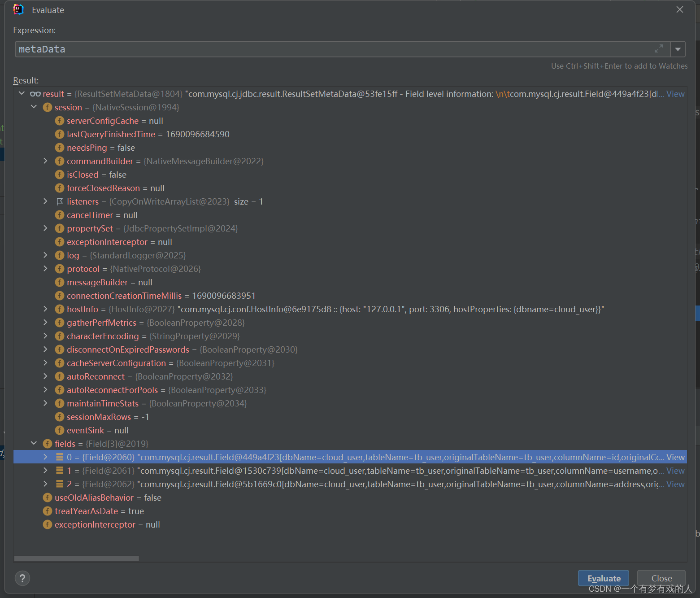
Task: Expand the log StandardLogger node
Action: tap(45, 255)
